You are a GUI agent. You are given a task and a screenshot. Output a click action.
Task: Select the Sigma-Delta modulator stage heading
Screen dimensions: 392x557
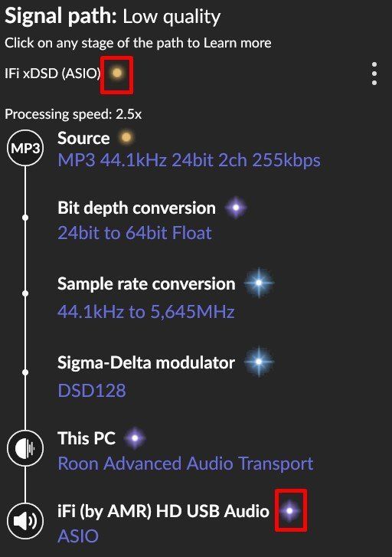[x=146, y=362]
